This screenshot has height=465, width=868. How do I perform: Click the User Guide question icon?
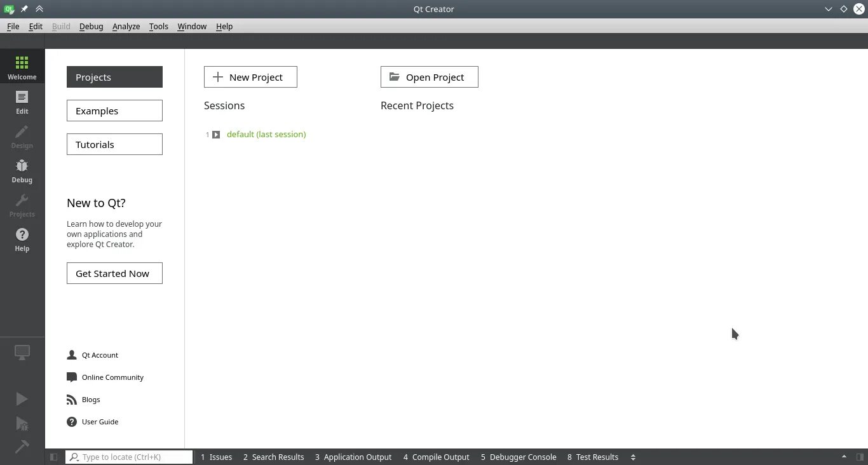coord(72,422)
